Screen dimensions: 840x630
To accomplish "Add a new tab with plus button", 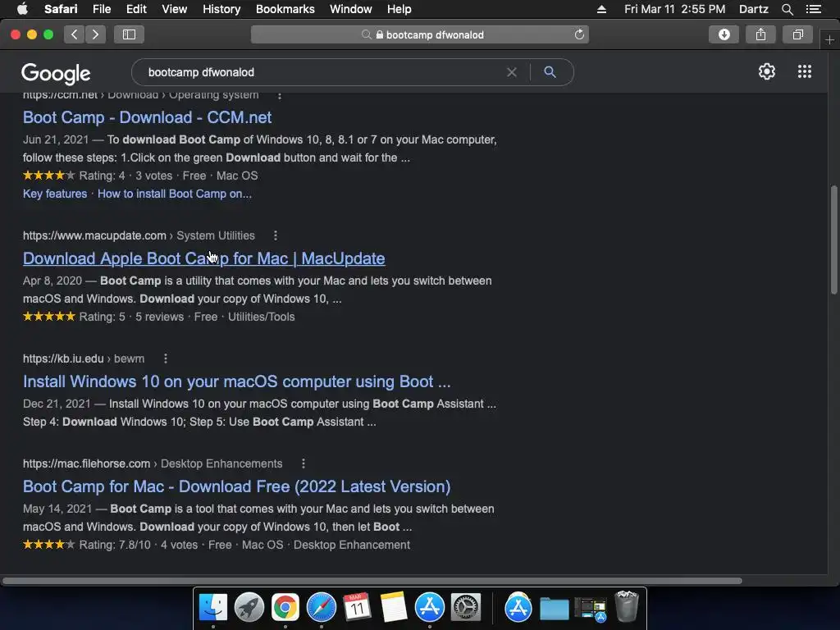I will coord(829,40).
